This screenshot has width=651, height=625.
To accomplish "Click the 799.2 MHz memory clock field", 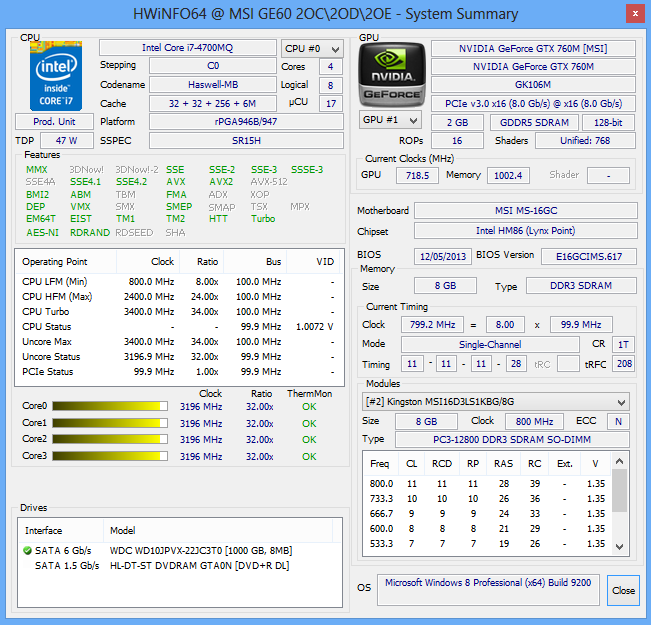I will (433, 325).
